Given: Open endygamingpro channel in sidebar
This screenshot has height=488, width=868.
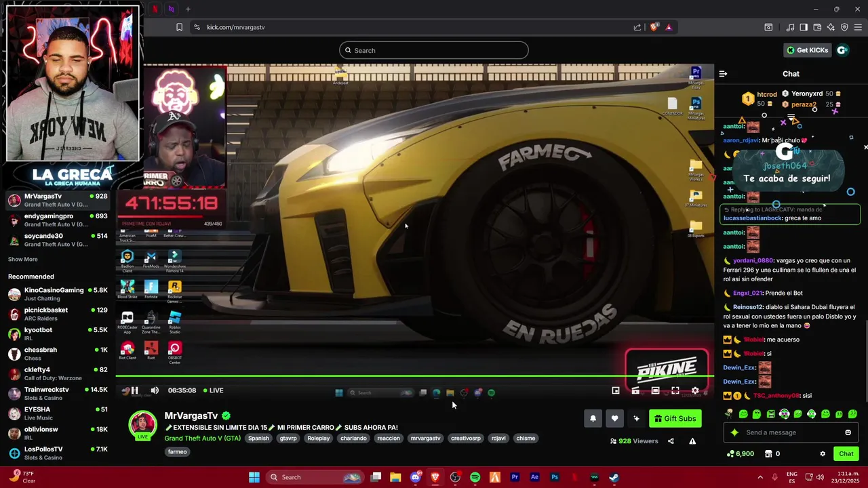Looking at the screenshot, I should [58, 220].
